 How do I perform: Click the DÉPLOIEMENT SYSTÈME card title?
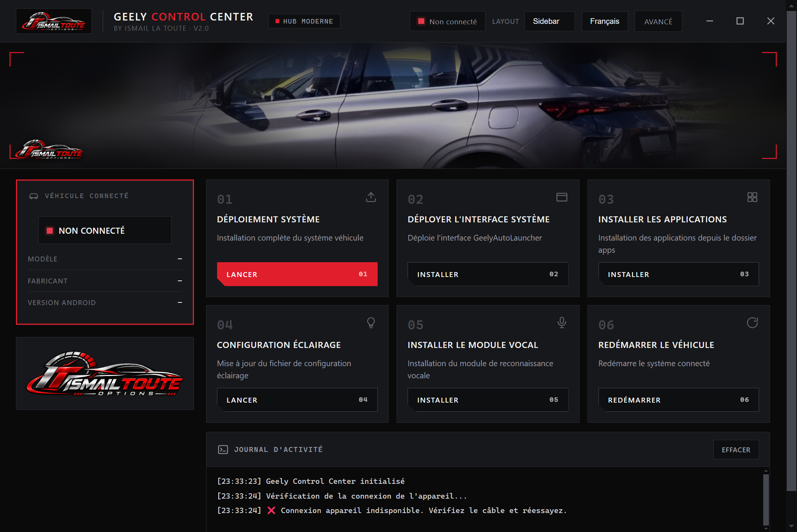pyautogui.click(x=268, y=219)
